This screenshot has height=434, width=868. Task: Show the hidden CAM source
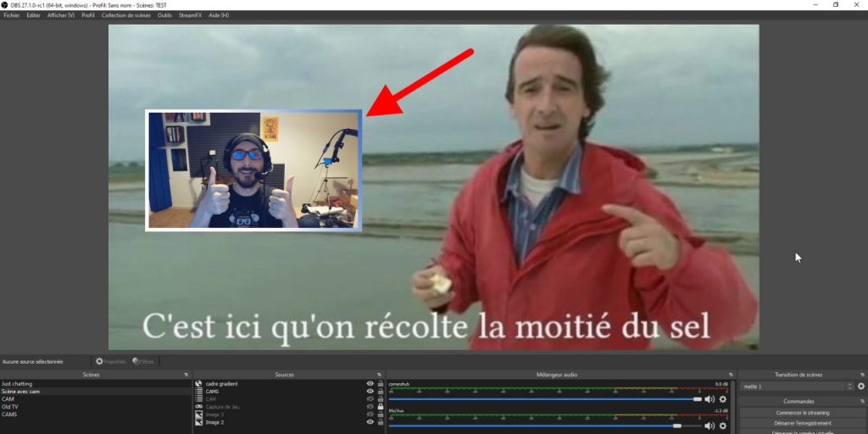pyautogui.click(x=370, y=398)
